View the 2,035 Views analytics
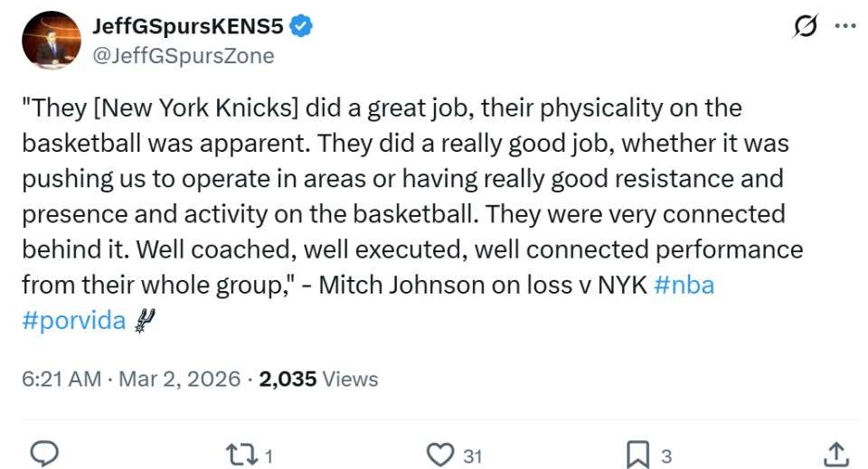This screenshot has height=469, width=868. point(318,379)
